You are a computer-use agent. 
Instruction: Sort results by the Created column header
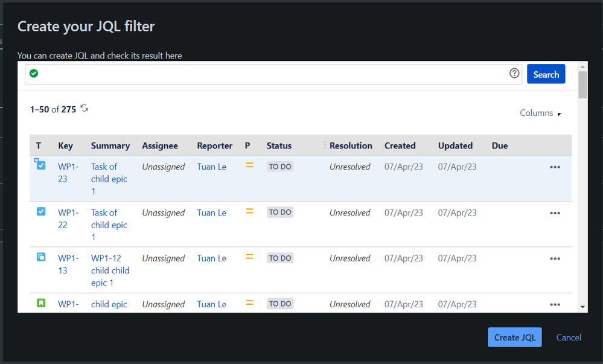click(400, 145)
